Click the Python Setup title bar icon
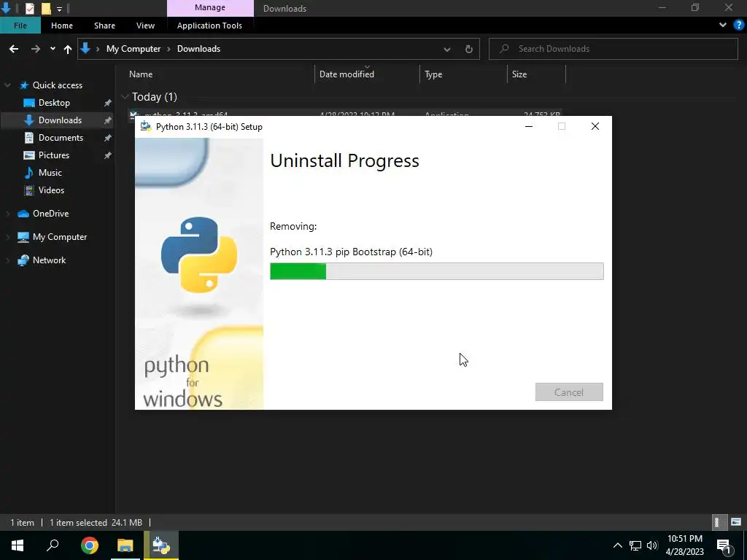747x560 pixels. 146,126
